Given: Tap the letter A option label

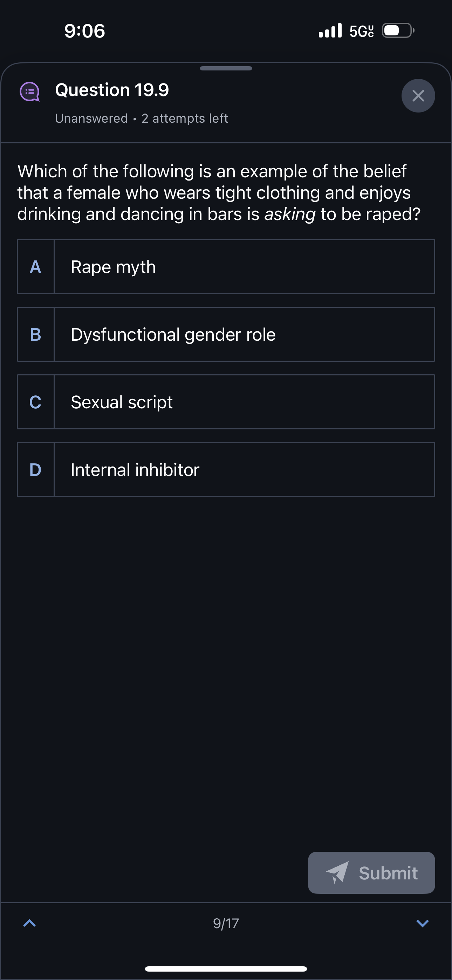Looking at the screenshot, I should click(x=35, y=267).
